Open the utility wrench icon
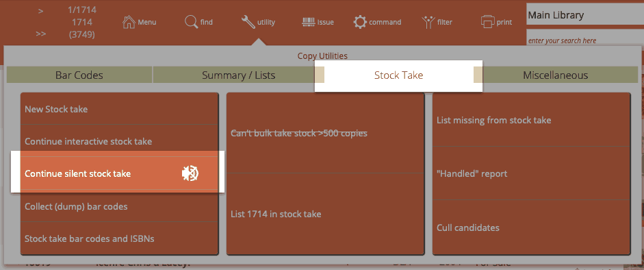The image size is (644, 270). point(248,22)
